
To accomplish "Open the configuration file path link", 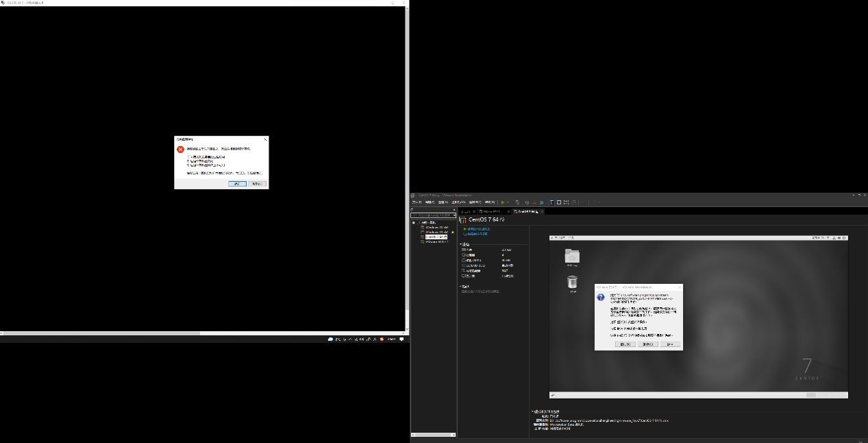I will 609,420.
